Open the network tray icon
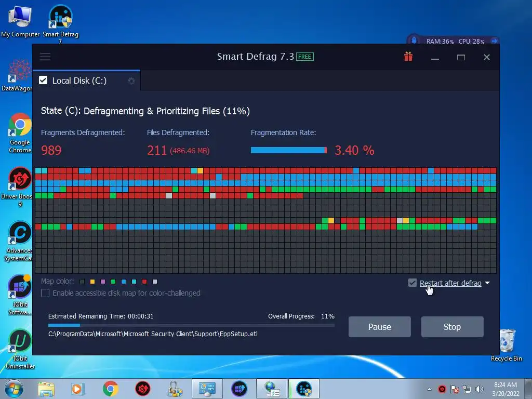 [x=467, y=389]
